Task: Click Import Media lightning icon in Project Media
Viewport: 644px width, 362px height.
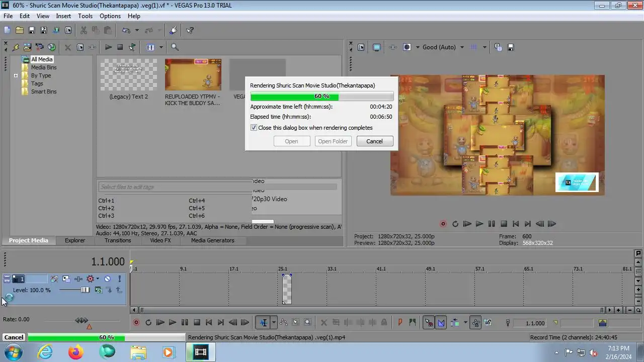Action: tap(16, 47)
